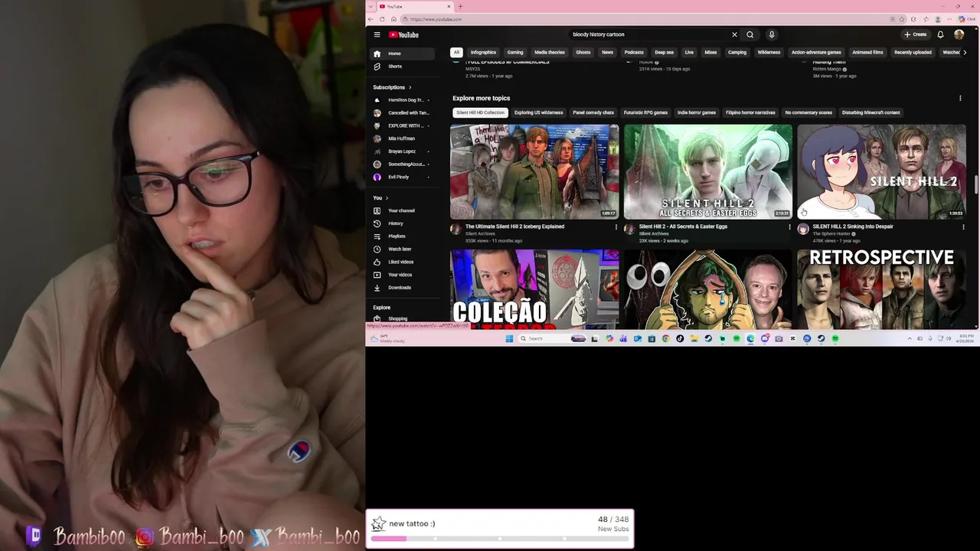The image size is (980, 551).
Task: Open SILENT HILL 2 Sinking Into Despair title
Action: click(853, 227)
